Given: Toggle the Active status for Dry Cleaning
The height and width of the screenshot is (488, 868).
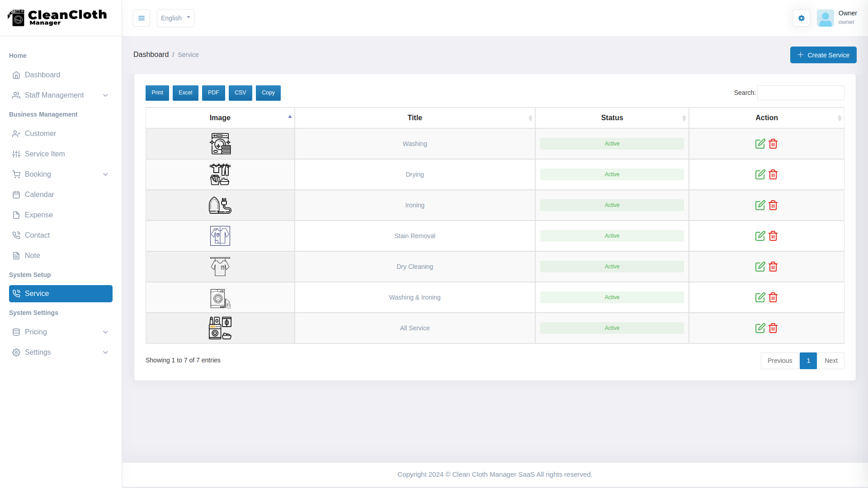Looking at the screenshot, I should click(x=612, y=267).
